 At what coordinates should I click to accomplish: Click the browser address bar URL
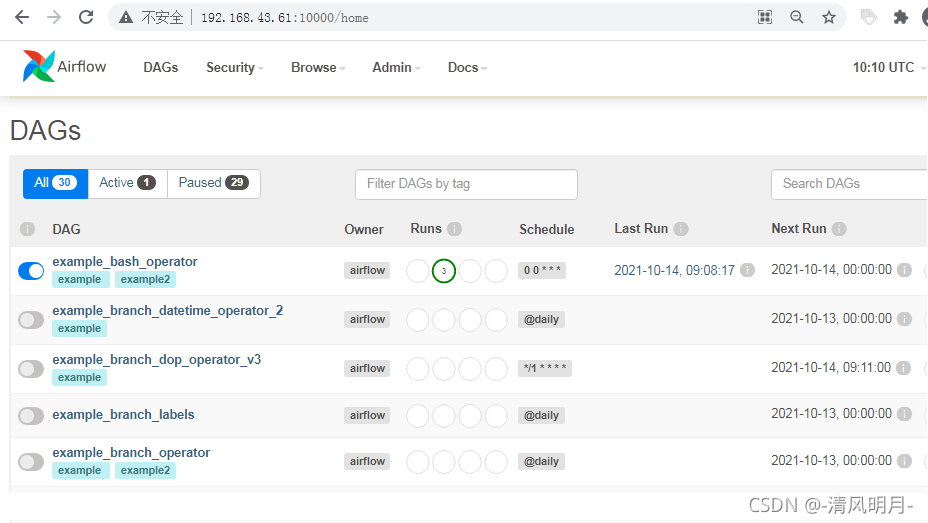coord(285,18)
